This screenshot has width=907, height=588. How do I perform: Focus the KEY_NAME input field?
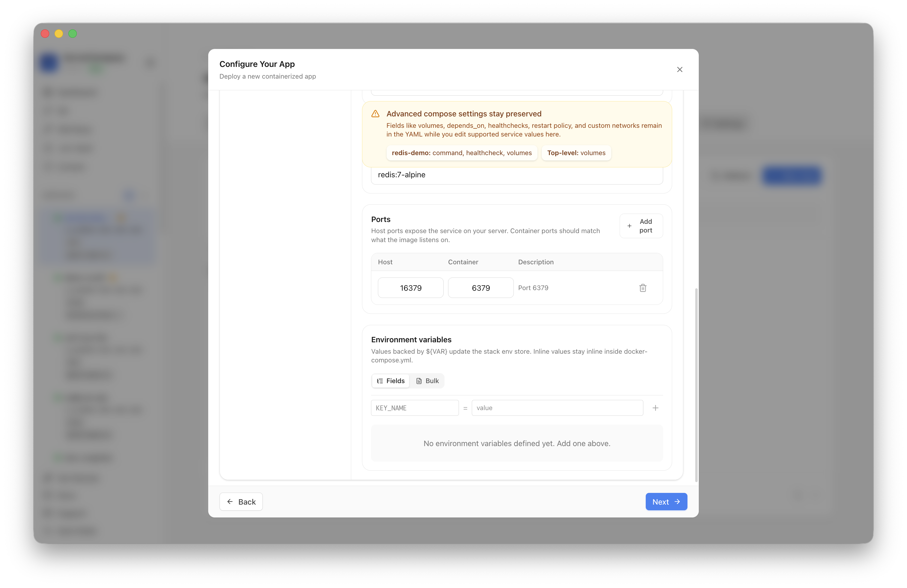415,408
